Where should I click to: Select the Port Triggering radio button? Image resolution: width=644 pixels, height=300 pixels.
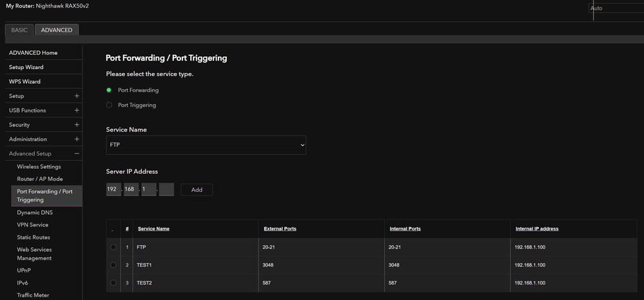[109, 105]
